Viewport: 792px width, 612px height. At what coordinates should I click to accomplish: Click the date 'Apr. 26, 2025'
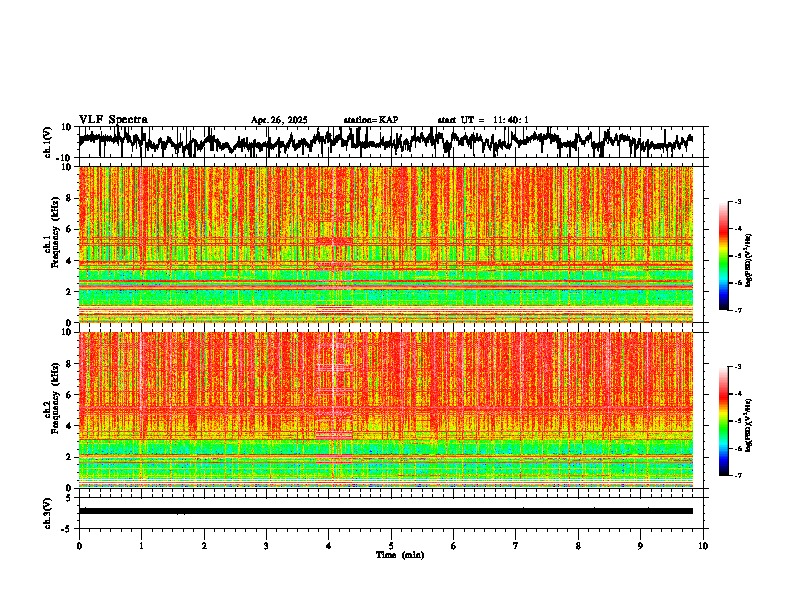(x=279, y=120)
